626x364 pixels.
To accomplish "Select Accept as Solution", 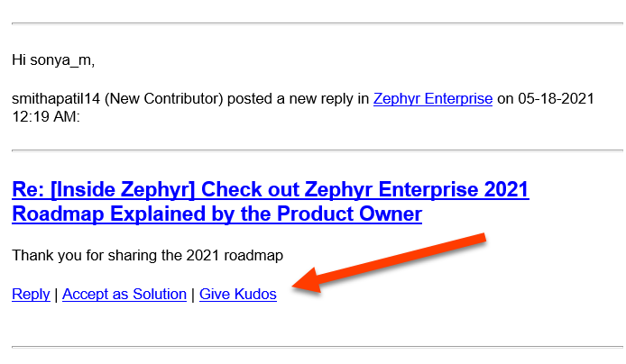I will 124,294.
